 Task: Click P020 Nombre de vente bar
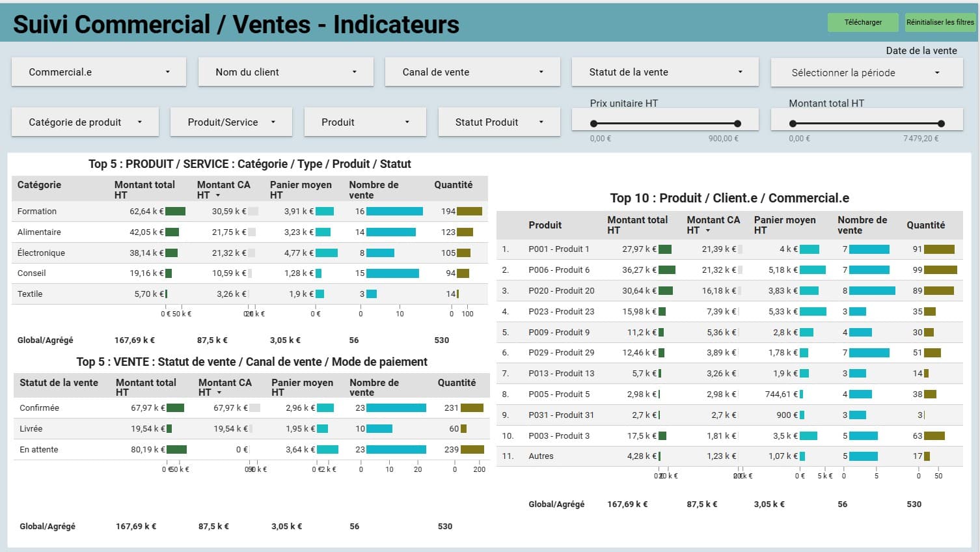(x=872, y=291)
